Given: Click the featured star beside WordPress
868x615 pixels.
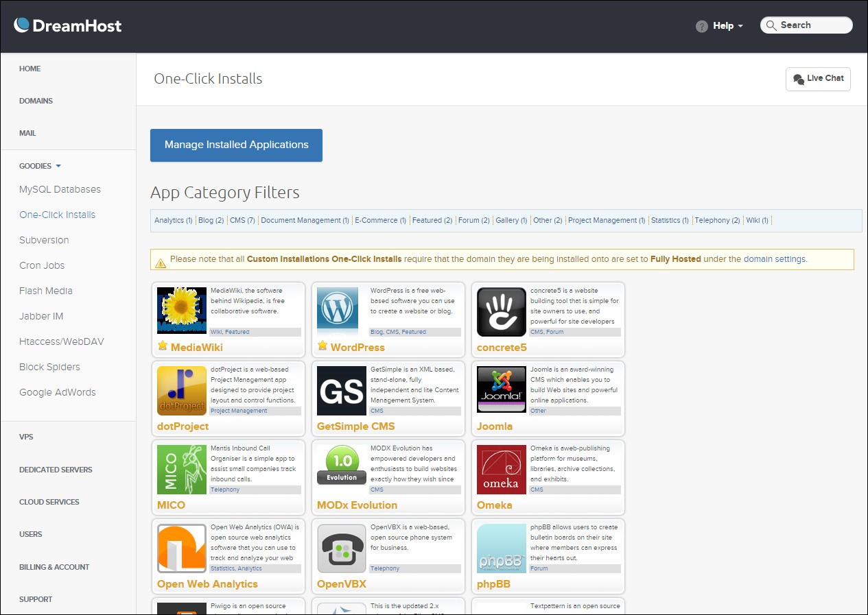Looking at the screenshot, I should (x=322, y=346).
